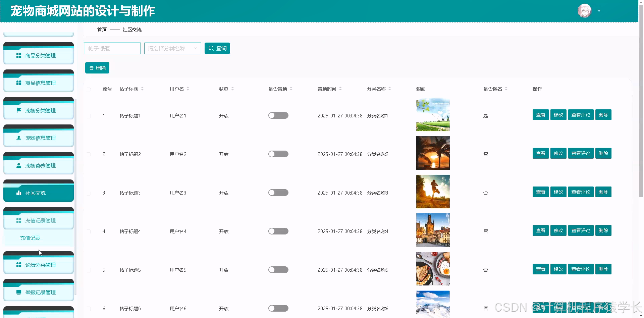Check the select-all checkbox in table header
Screen dimensions: 644x318
pos(88,89)
